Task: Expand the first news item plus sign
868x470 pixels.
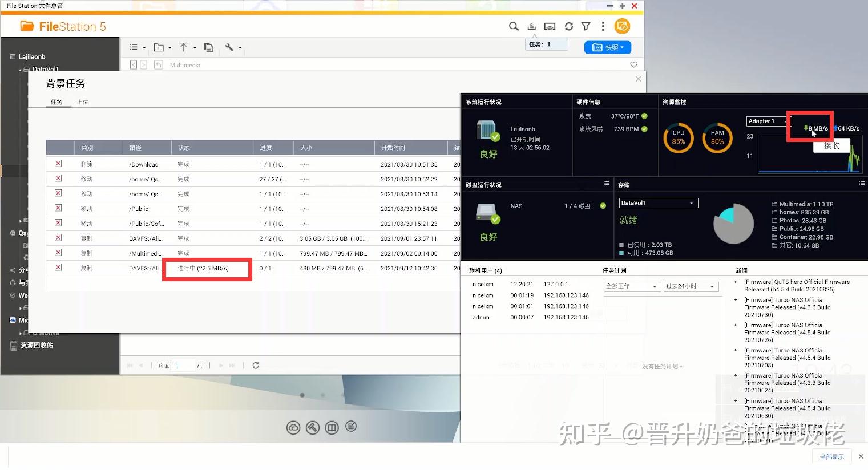Action: pyautogui.click(x=735, y=282)
